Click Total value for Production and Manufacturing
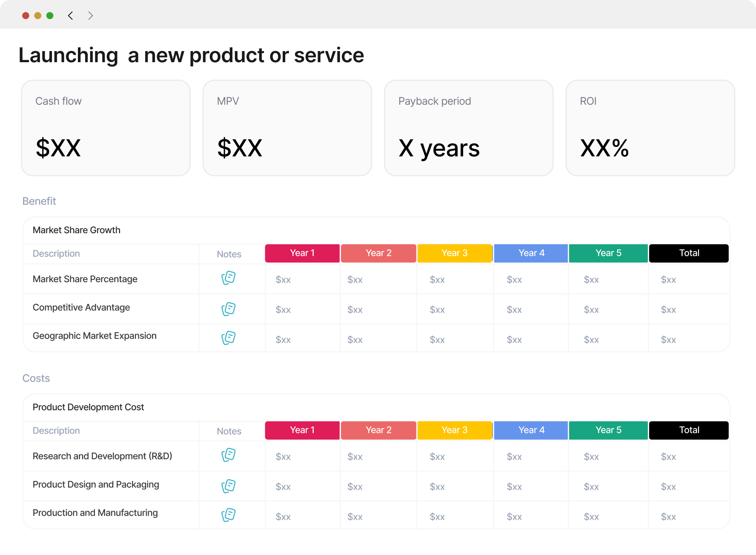Image resolution: width=756 pixels, height=555 pixels. coord(668,517)
